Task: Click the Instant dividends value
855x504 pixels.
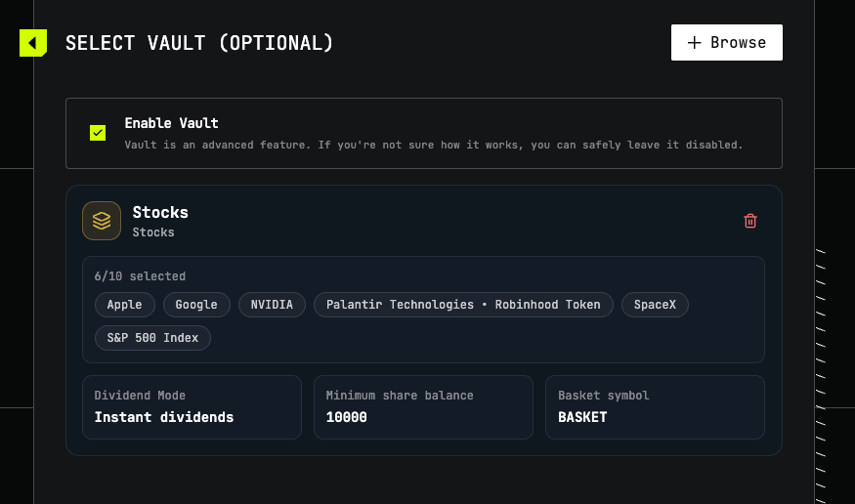Action: [x=163, y=417]
